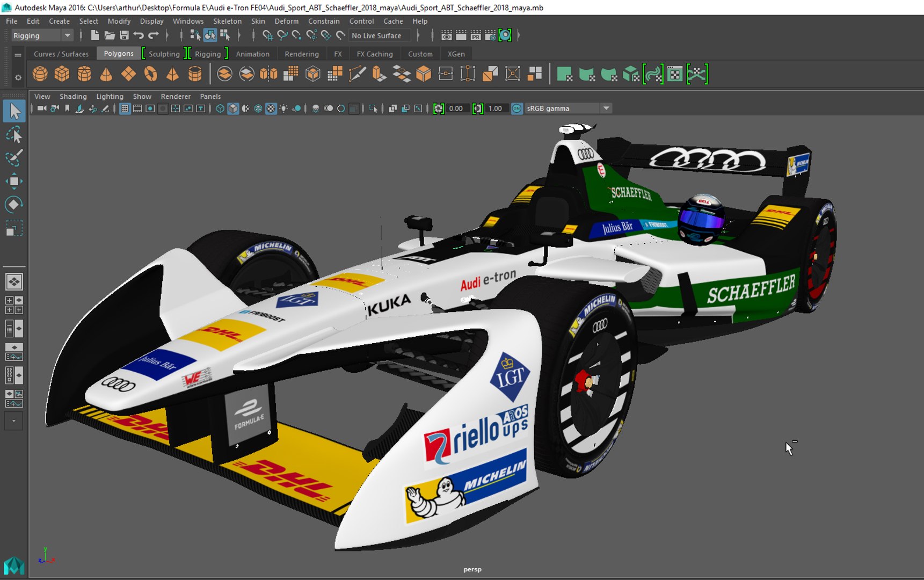This screenshot has width=924, height=580.
Task: Create a polygon cylinder from shelf
Action: (84, 74)
